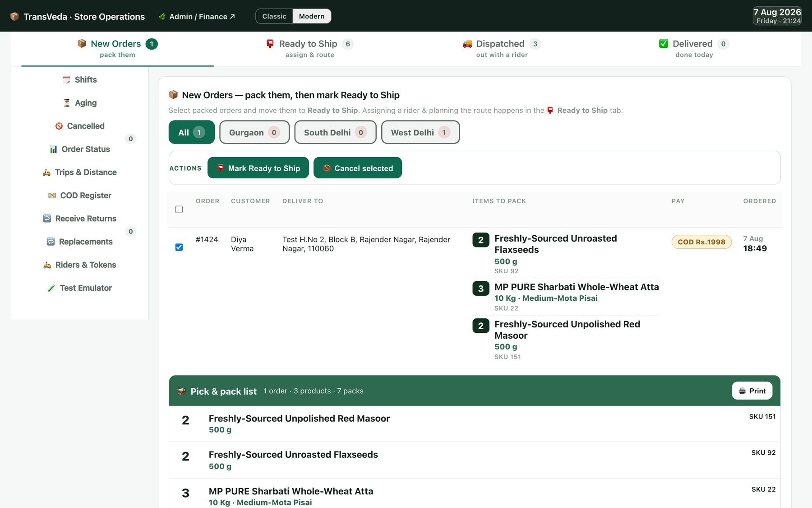Click order number #1424
812x508 pixels.
pyautogui.click(x=207, y=239)
